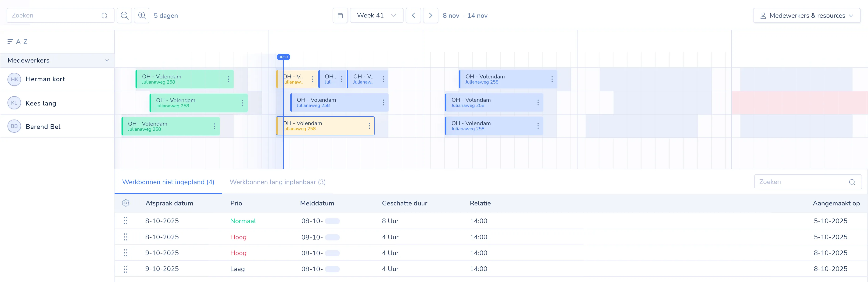
Task: Click the A-Z sort icon
Action: point(11,41)
